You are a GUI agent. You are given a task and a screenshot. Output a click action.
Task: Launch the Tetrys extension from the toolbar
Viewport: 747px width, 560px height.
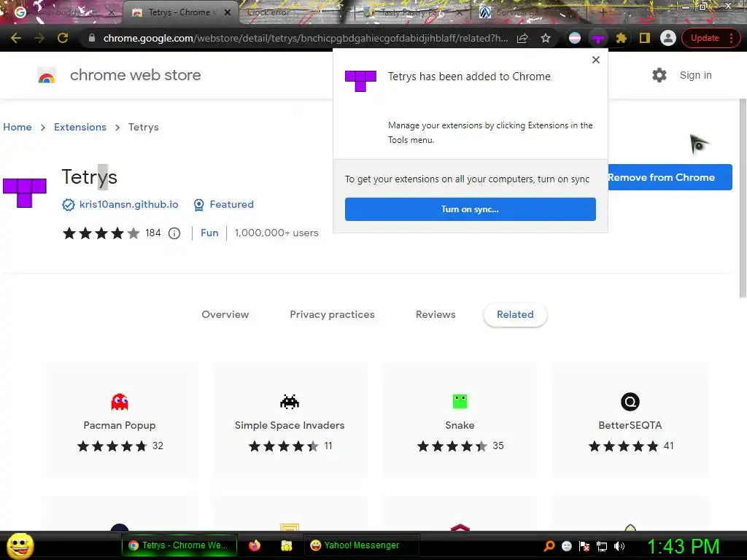598,38
